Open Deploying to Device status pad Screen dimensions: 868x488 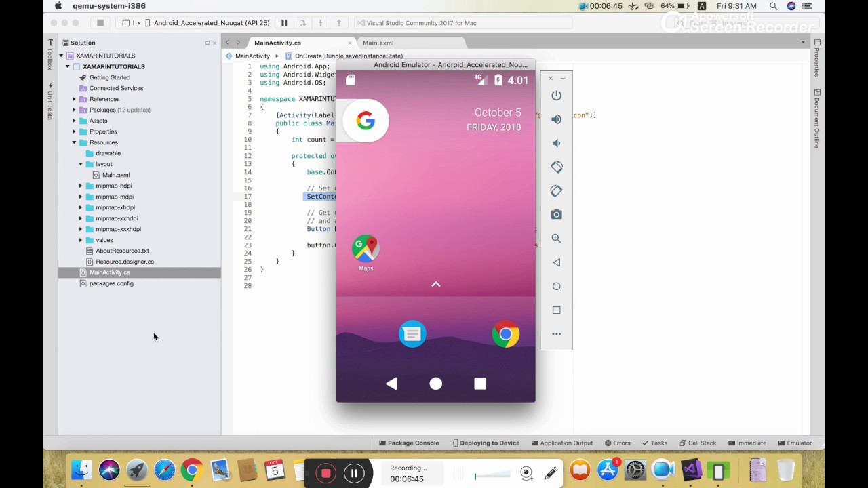coord(485,443)
